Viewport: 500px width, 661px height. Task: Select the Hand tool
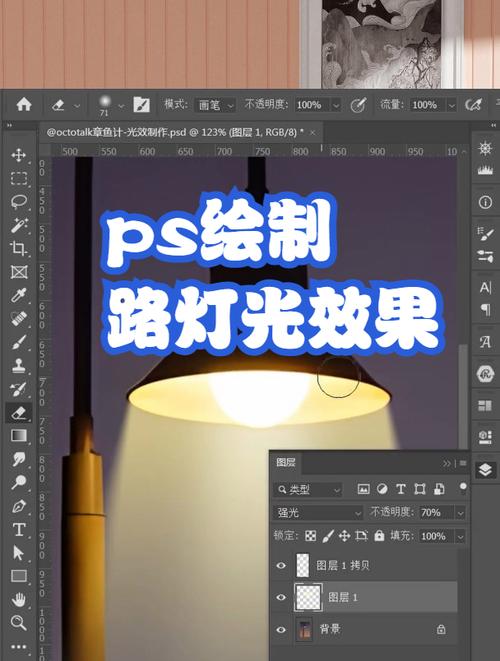pos(19,599)
